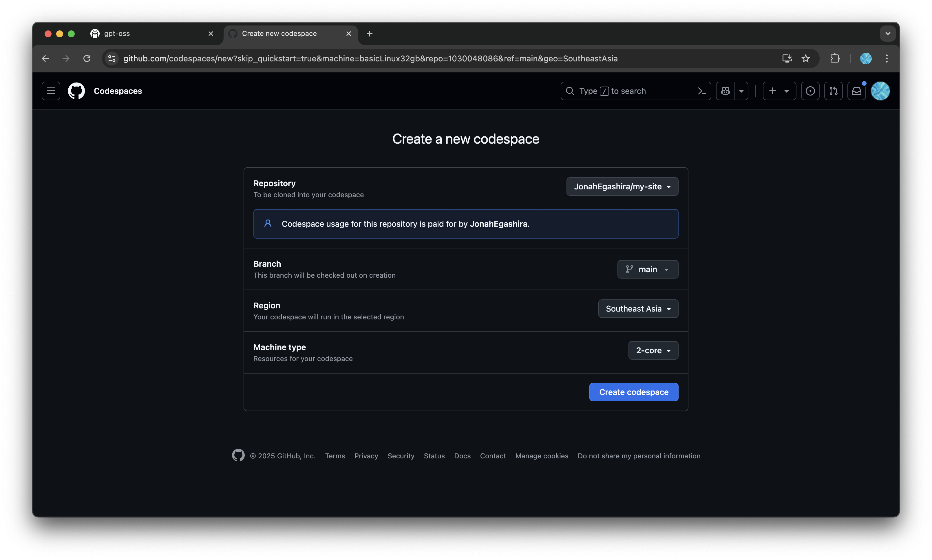This screenshot has width=932, height=560.
Task: Open the Issues icon in the header
Action: (810, 91)
